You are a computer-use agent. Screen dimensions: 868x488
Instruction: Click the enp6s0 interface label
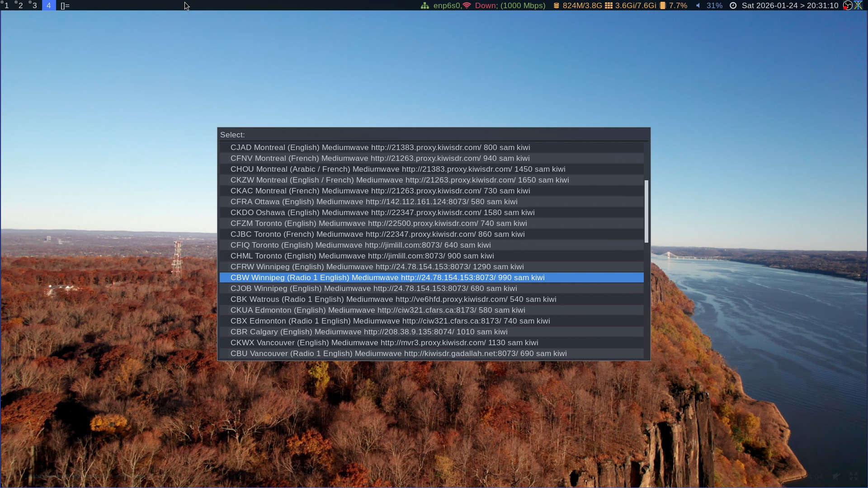click(x=448, y=5)
